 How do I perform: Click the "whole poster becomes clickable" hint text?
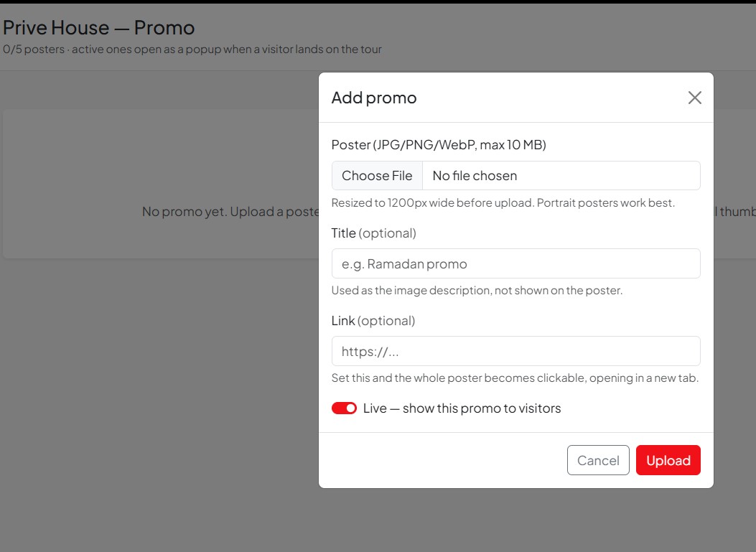515,378
